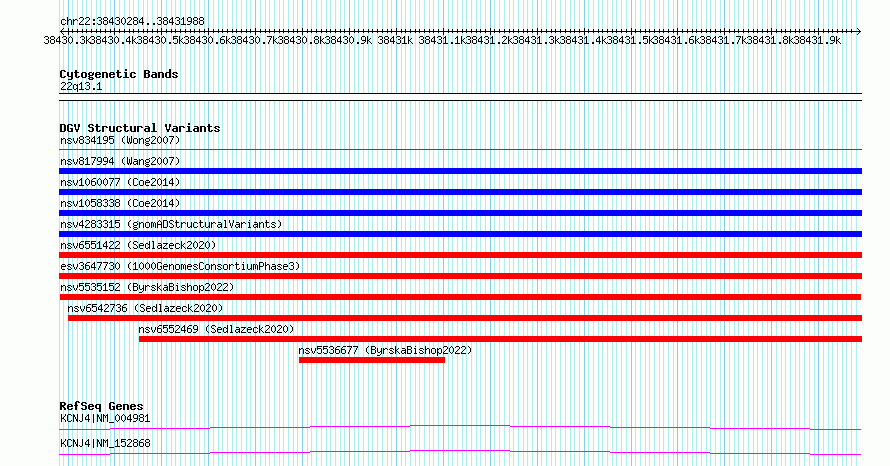Open the nsv6542736 (Sedlazeck2020) label
The height and width of the screenshot is (466, 890).
[x=145, y=308]
